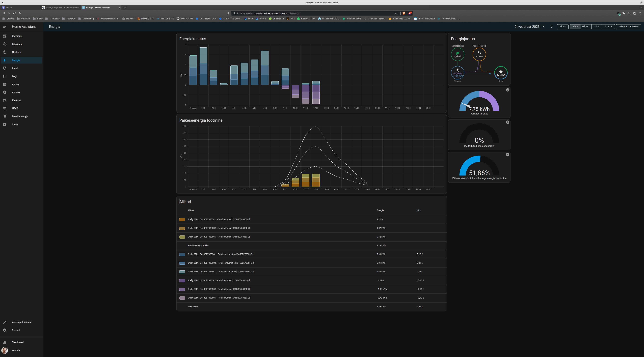The height and width of the screenshot is (357, 644).
Task: Click the VÕRDLE ANDMEID button
Action: tap(629, 26)
